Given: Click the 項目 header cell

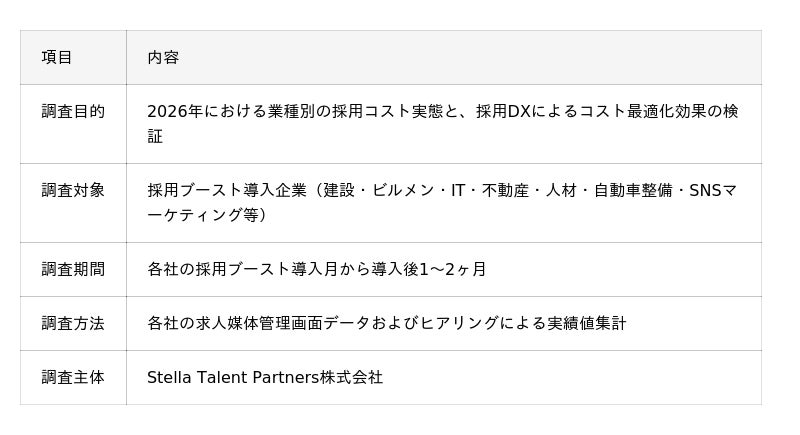Looking at the screenshot, I should pyautogui.click(x=57, y=58).
